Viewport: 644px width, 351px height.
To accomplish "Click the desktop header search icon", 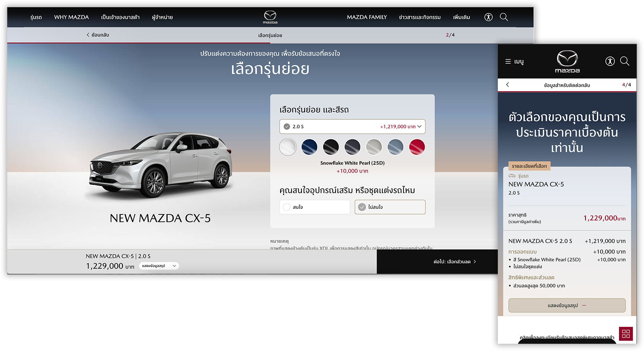I will click(504, 17).
